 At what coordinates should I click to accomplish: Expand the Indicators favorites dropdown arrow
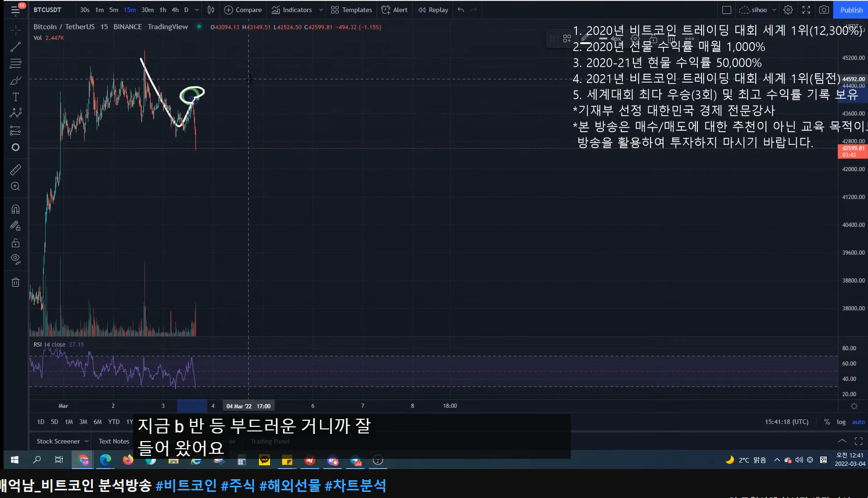pos(321,10)
